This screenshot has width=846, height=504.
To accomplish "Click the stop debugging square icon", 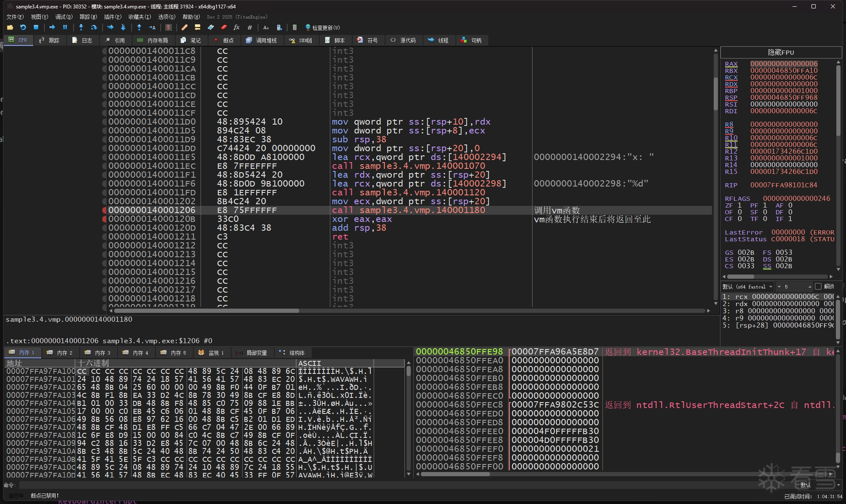I will [x=36, y=27].
